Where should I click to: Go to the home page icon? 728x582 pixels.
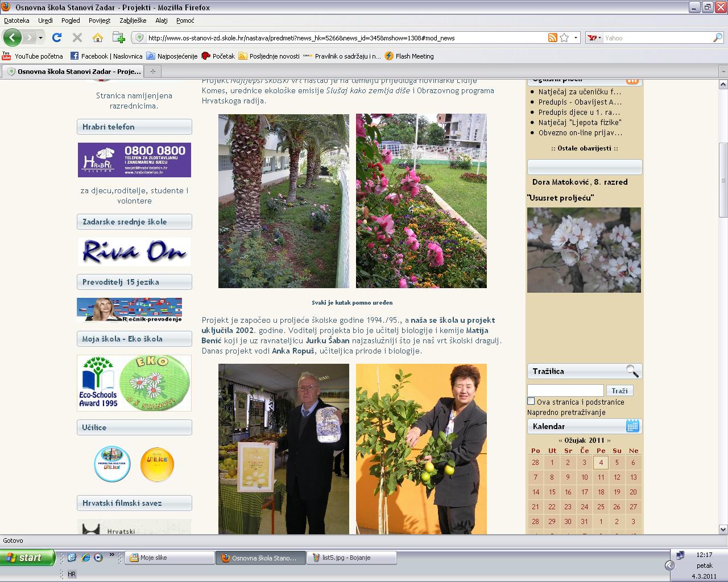[x=98, y=38]
